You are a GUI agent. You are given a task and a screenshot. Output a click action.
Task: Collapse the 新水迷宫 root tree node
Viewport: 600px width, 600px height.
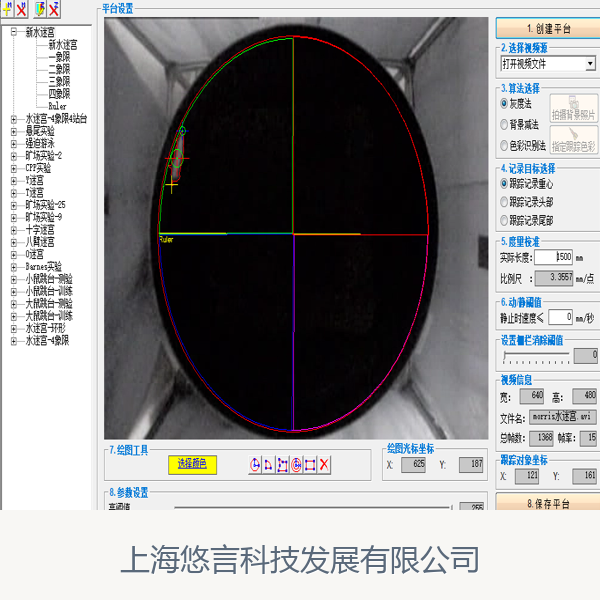click(14, 32)
